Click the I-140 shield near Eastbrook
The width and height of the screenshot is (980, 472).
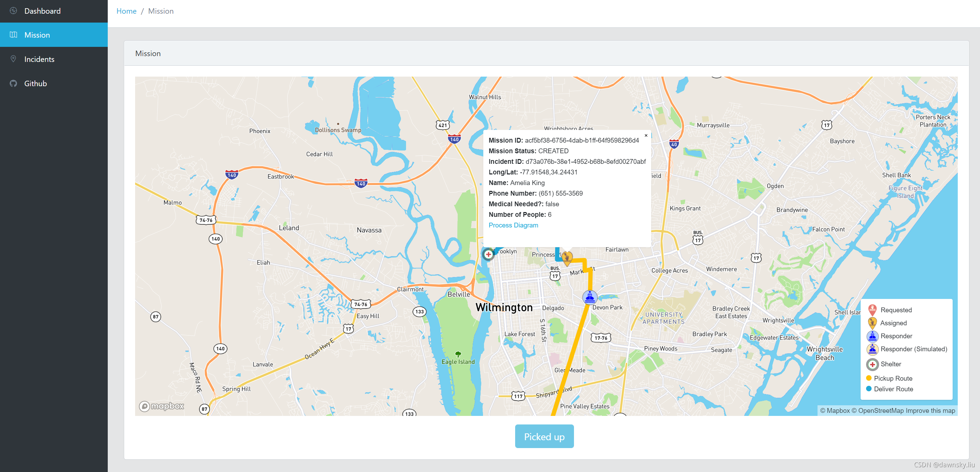pos(232,175)
